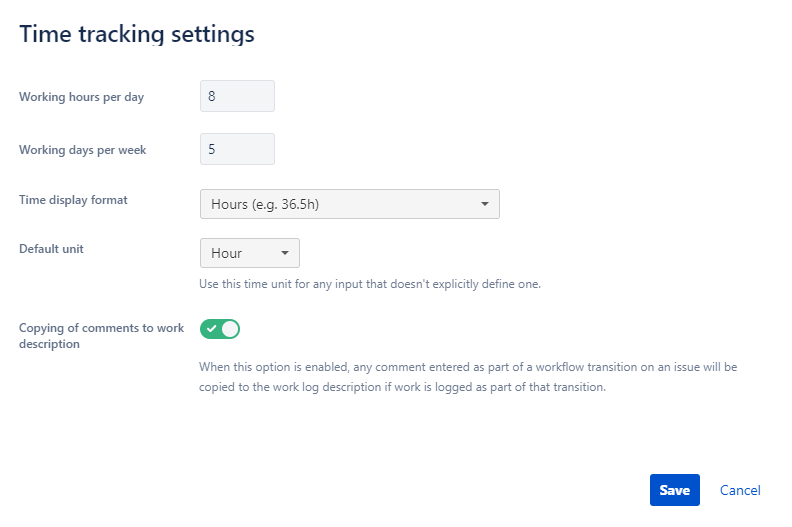Click the 'Time tracking settings' heading
Viewport: 792px width, 527px height.
[137, 34]
